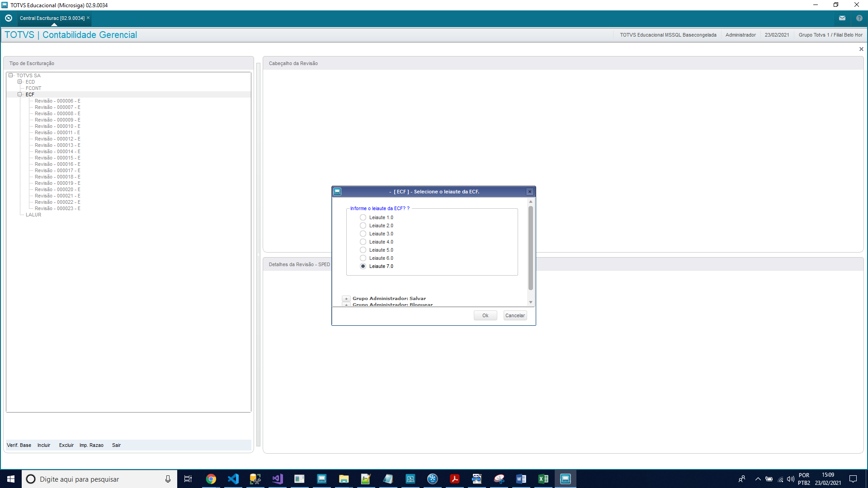Click the help question mark icon
This screenshot has width=868, height=488.
pos(859,18)
